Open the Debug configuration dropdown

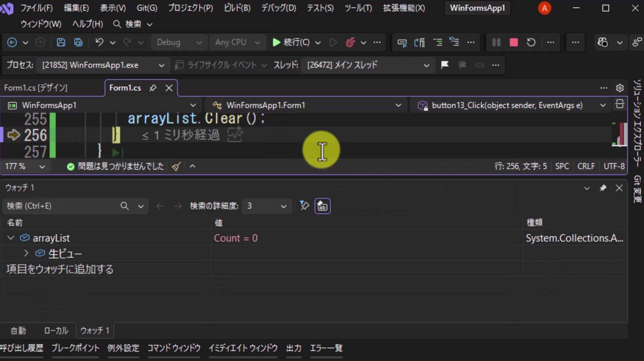[x=179, y=42]
